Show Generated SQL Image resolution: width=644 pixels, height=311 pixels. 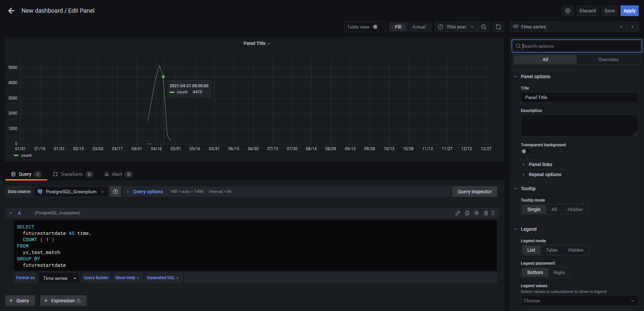163,278
